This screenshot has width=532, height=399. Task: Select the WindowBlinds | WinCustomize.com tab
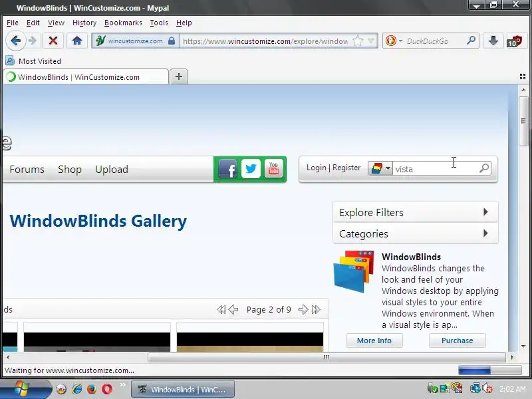tap(86, 77)
